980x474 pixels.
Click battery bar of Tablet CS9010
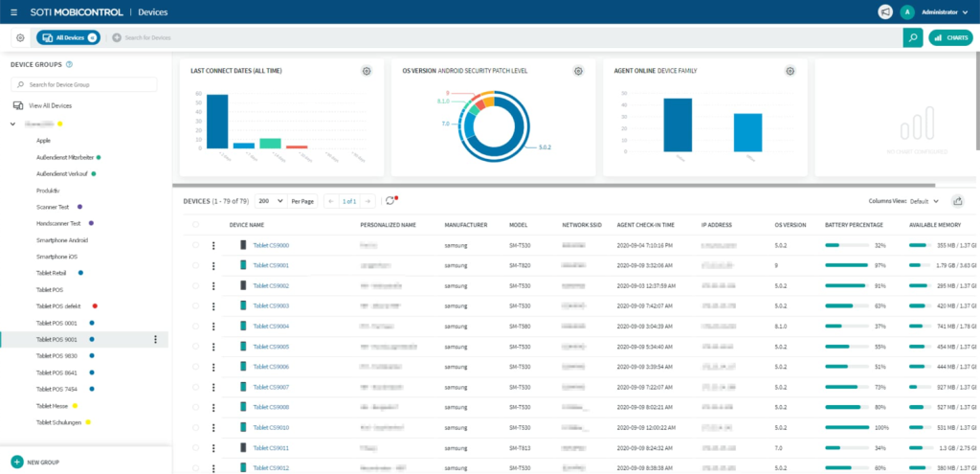[847, 428]
